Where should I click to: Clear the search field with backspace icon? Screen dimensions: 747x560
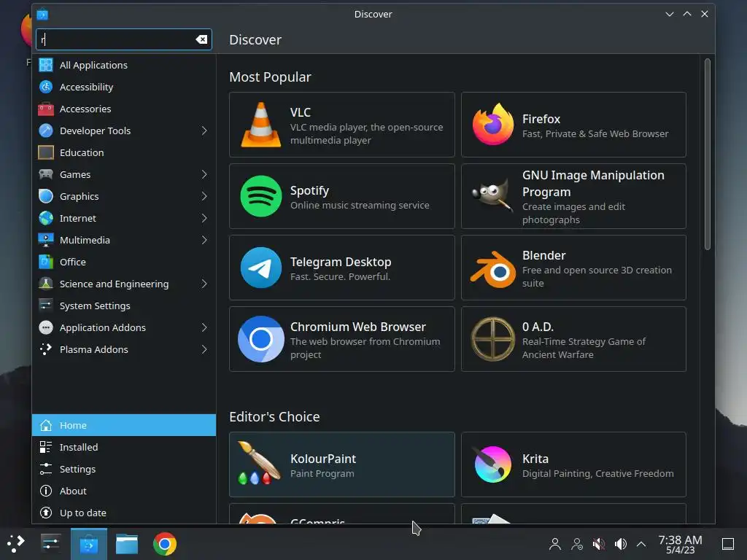tap(201, 39)
